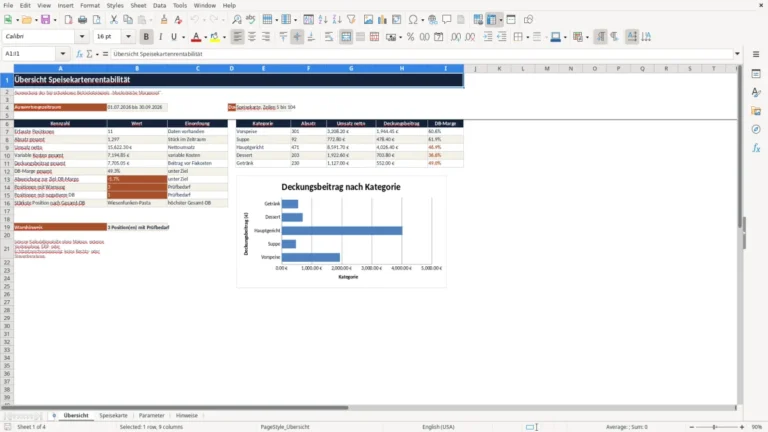
Task: Click the zoom out minus button
Action: coord(692,427)
